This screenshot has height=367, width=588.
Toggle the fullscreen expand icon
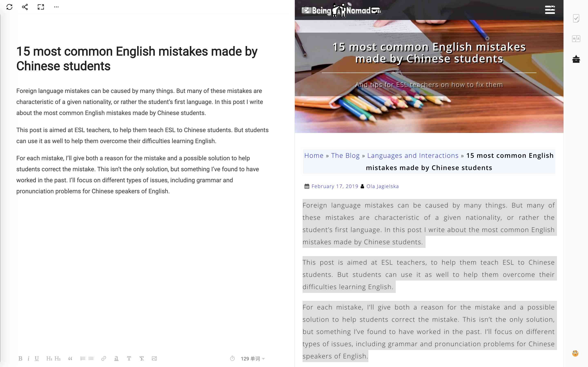coord(41,7)
